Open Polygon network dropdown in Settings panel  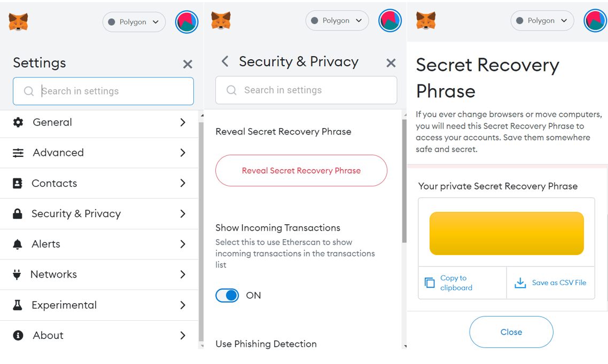pyautogui.click(x=134, y=22)
